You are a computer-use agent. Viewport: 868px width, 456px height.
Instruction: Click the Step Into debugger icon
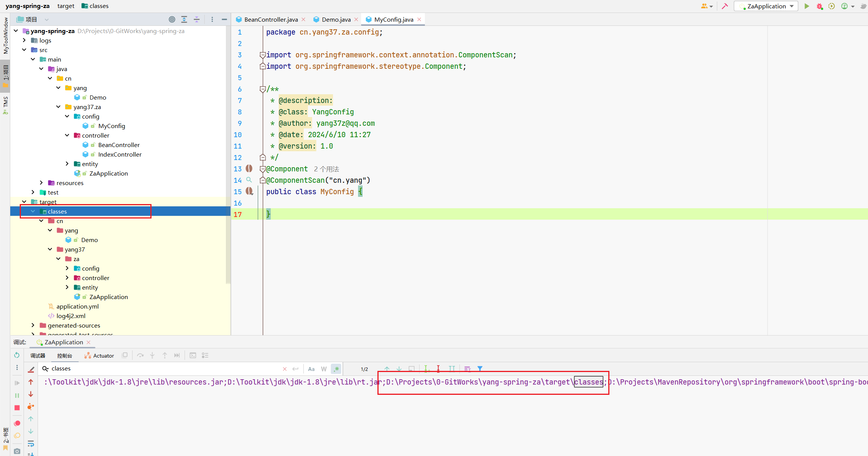[x=152, y=355]
